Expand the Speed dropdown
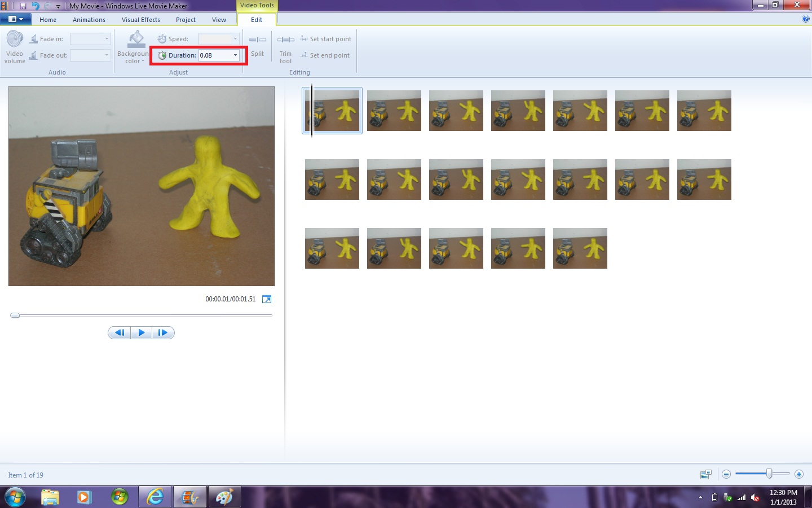This screenshot has height=508, width=812. (235, 39)
